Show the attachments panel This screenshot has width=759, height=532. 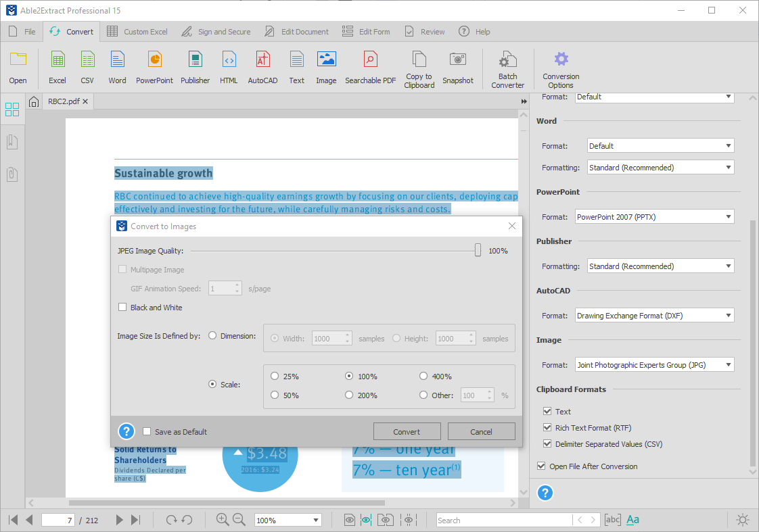click(12, 174)
